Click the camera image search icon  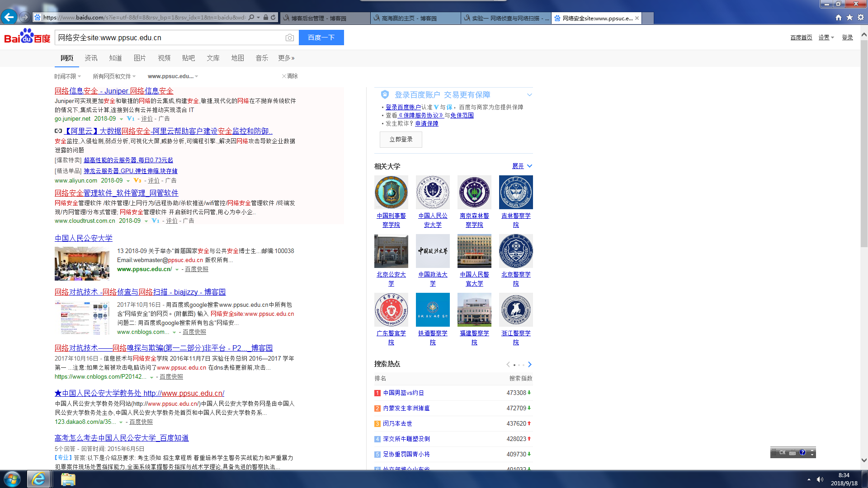[290, 38]
